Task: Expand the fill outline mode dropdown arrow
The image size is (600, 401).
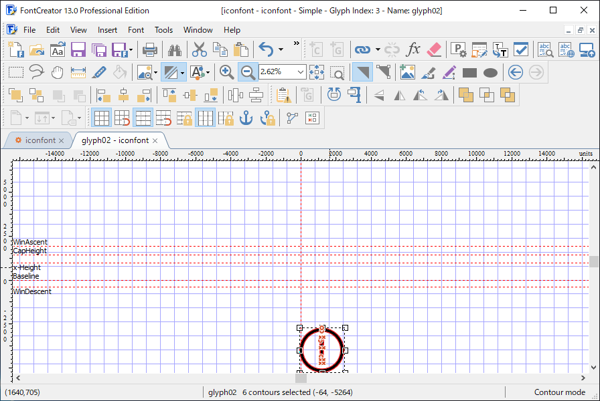Action: pos(183,72)
